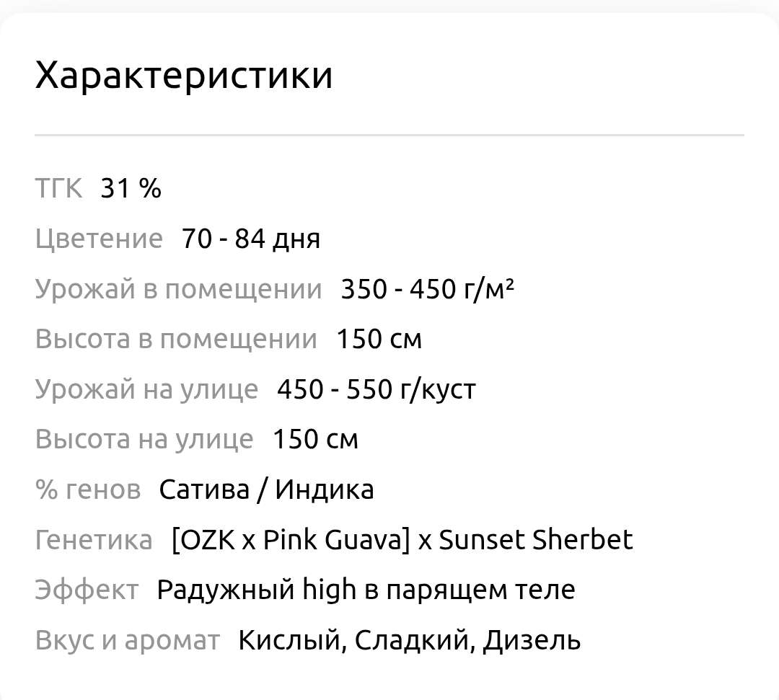The image size is (779, 700).
Task: Click the Вкус и аромат label
Action: tap(128, 640)
